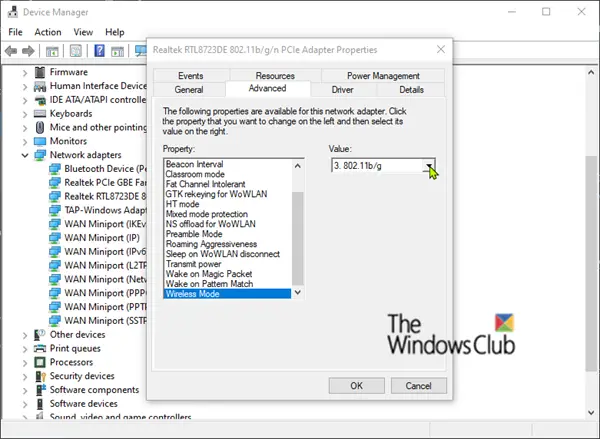Select the Human Interface Devices icon
This screenshot has height=439, width=600.
pyautogui.click(x=39, y=86)
